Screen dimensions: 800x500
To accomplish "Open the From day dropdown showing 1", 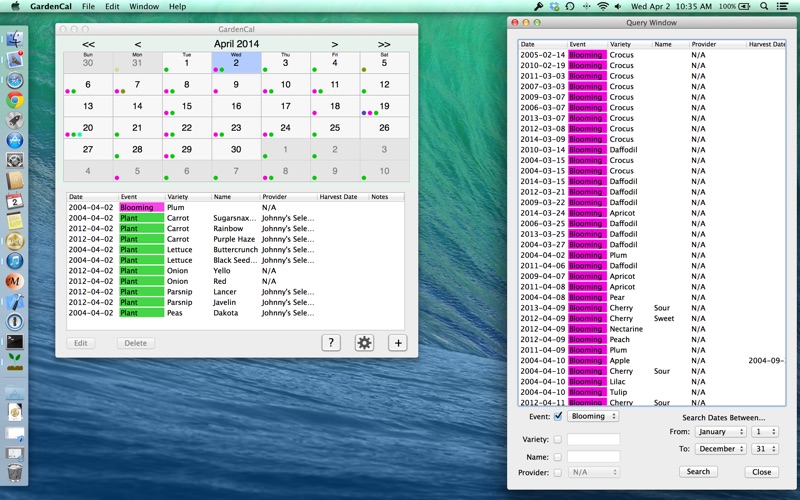I will (764, 432).
